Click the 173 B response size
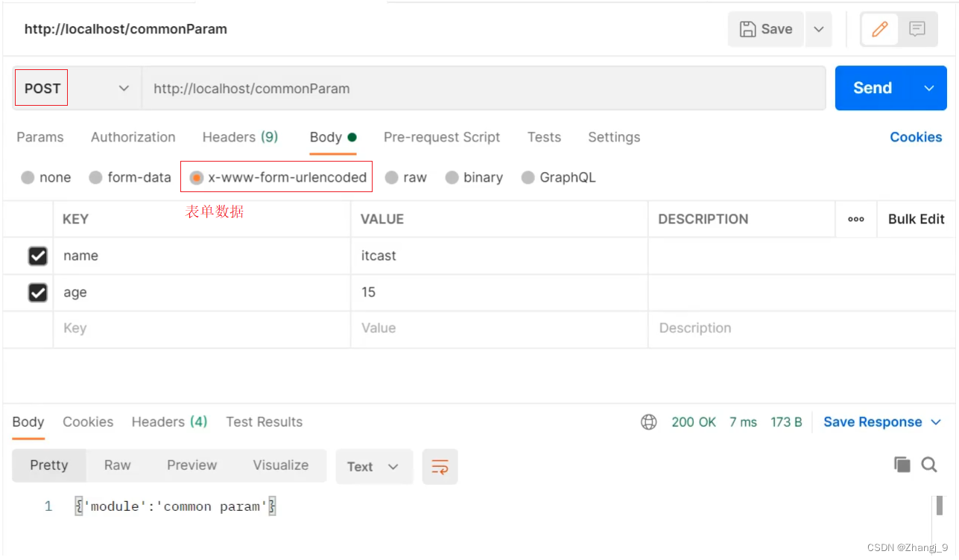 click(786, 422)
